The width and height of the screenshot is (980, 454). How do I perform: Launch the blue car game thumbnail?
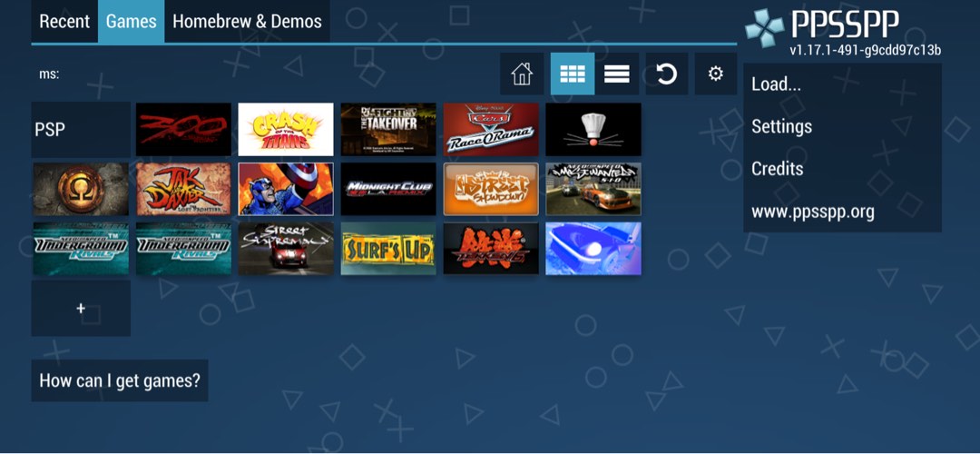(x=593, y=248)
